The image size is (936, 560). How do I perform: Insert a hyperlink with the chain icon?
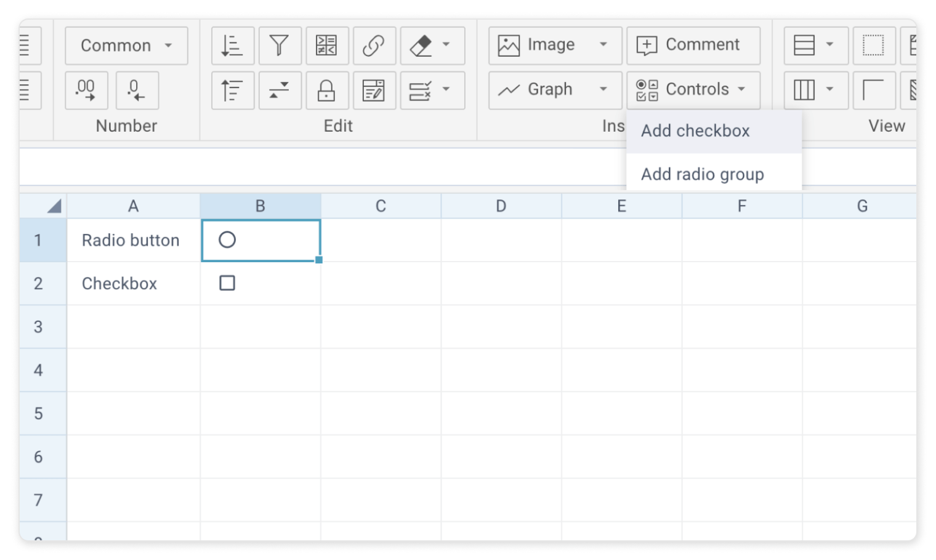click(374, 46)
